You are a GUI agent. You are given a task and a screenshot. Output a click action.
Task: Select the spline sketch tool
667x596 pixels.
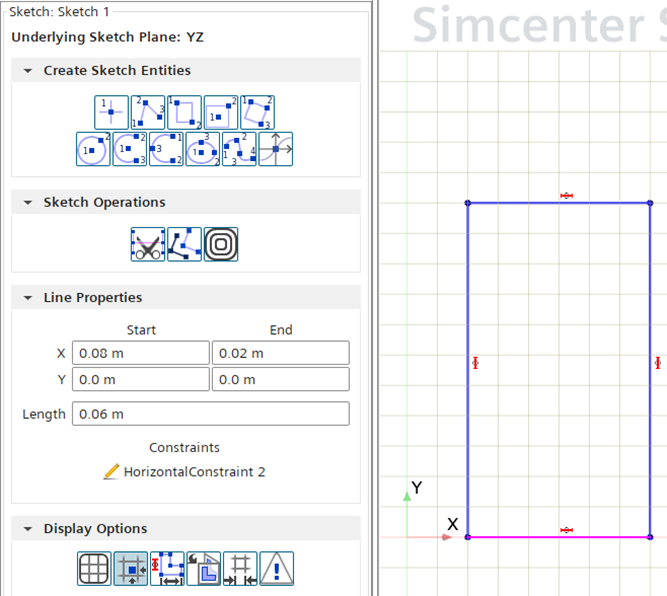tap(239, 149)
